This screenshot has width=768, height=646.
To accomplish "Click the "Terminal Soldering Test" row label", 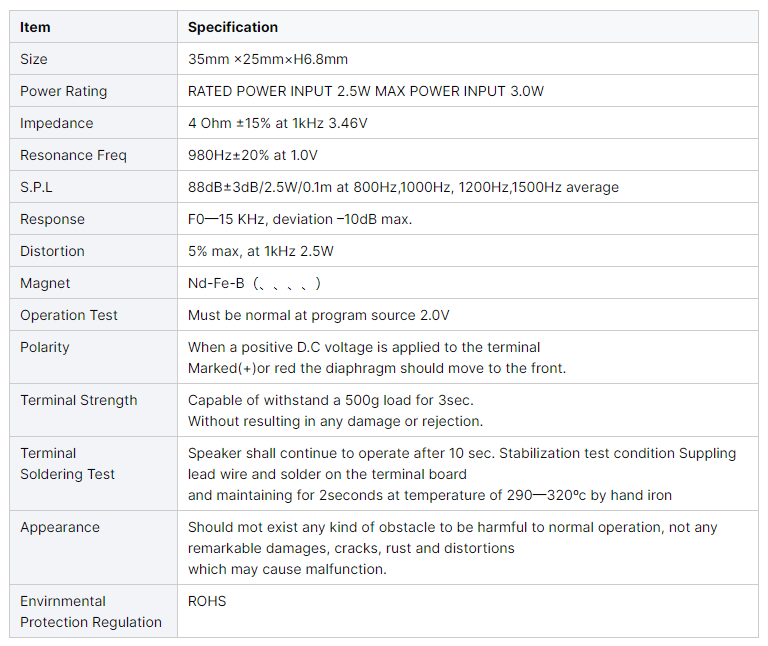I will (x=67, y=464).
